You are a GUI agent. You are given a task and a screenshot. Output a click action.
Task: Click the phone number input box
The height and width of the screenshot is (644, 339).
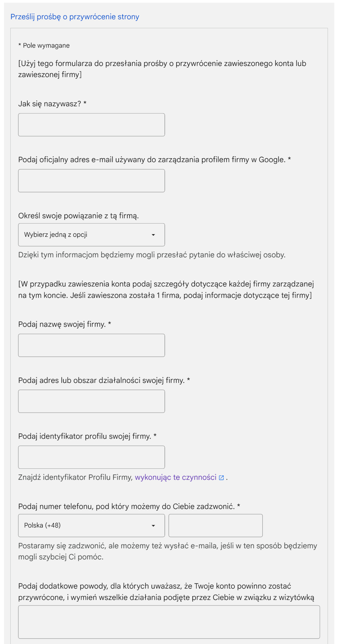(215, 525)
